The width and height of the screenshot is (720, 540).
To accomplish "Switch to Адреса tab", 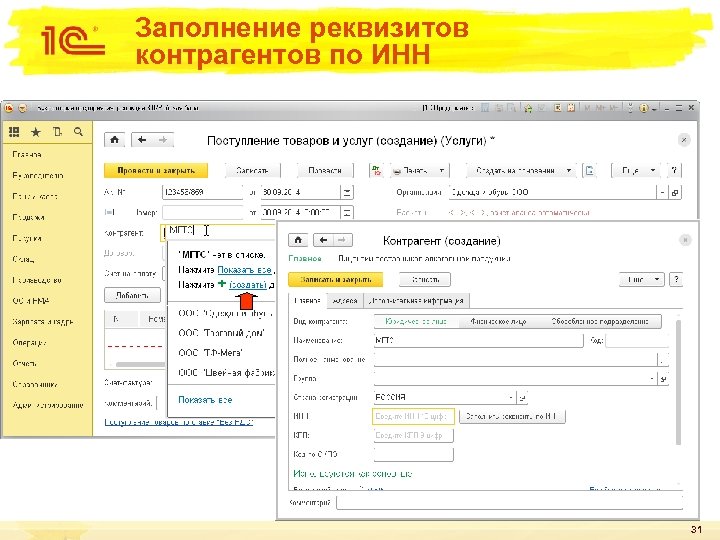I will tap(345, 301).
